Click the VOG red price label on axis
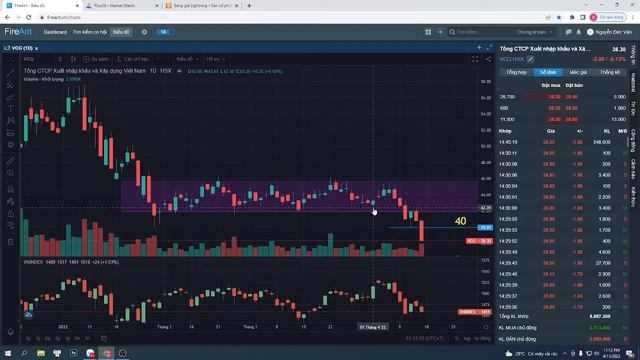The height and width of the screenshot is (360, 640). click(x=480, y=241)
